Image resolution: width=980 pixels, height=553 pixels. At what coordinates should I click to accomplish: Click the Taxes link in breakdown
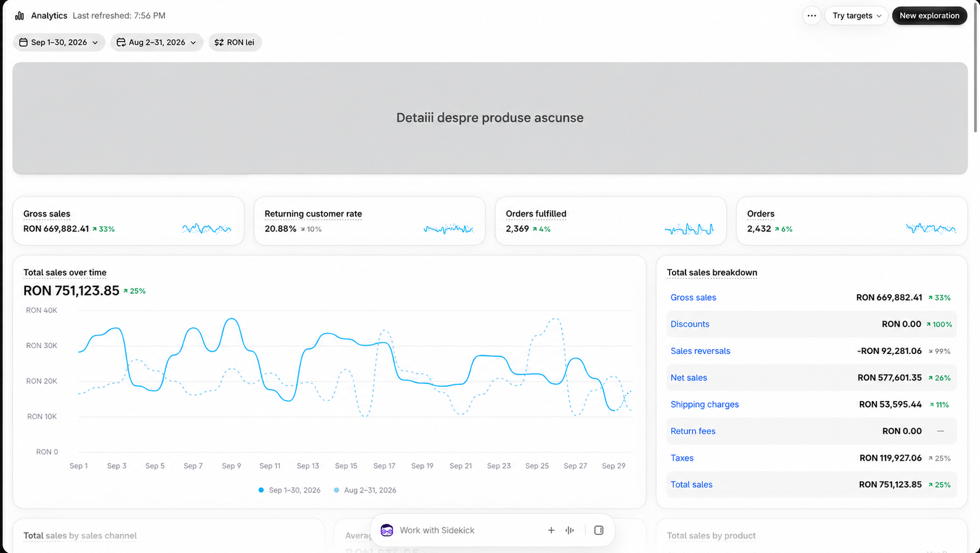[682, 458]
